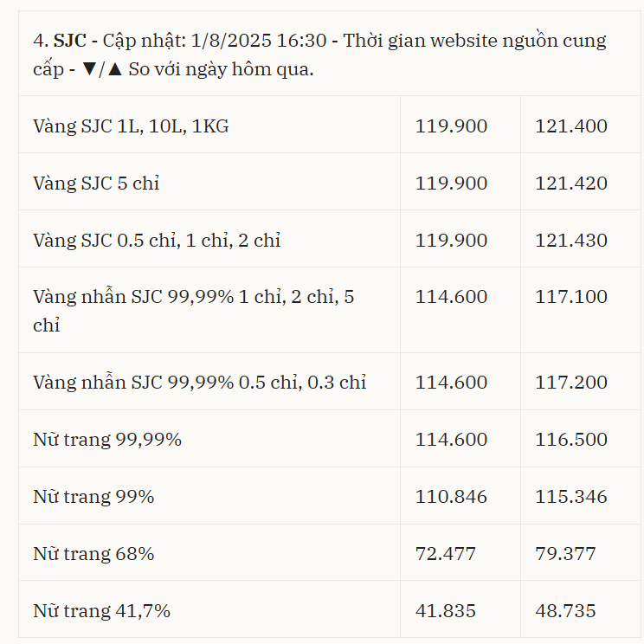
Task: Click buy price 110.846 in the table
Action: click(451, 496)
